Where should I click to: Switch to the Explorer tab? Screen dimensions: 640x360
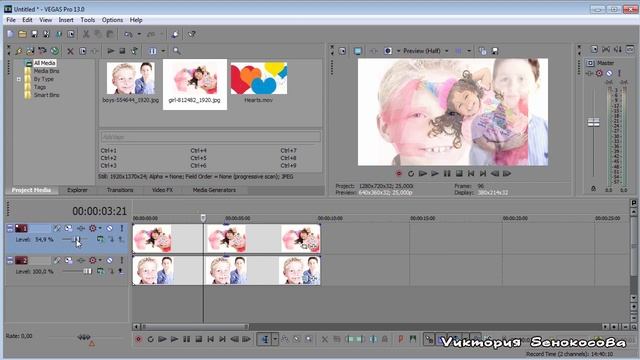pos(77,190)
